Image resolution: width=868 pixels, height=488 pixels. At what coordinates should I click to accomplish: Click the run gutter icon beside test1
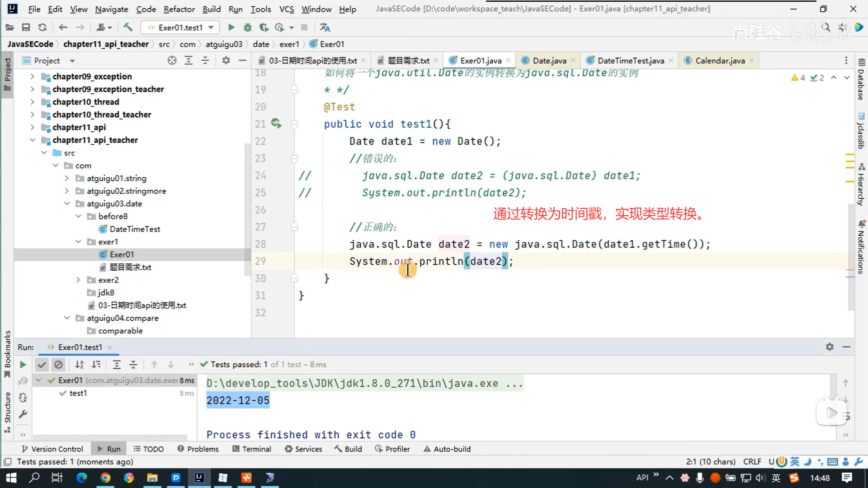click(276, 123)
